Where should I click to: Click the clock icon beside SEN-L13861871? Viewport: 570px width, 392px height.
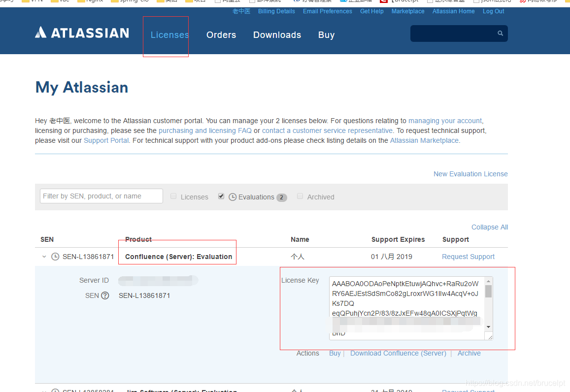(x=55, y=257)
